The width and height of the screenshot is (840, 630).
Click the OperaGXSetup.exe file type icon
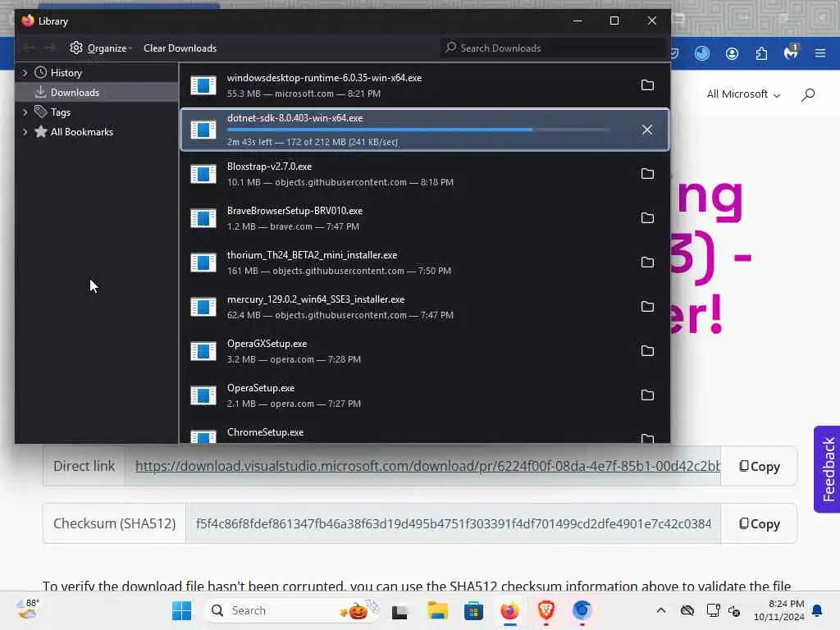[203, 351]
